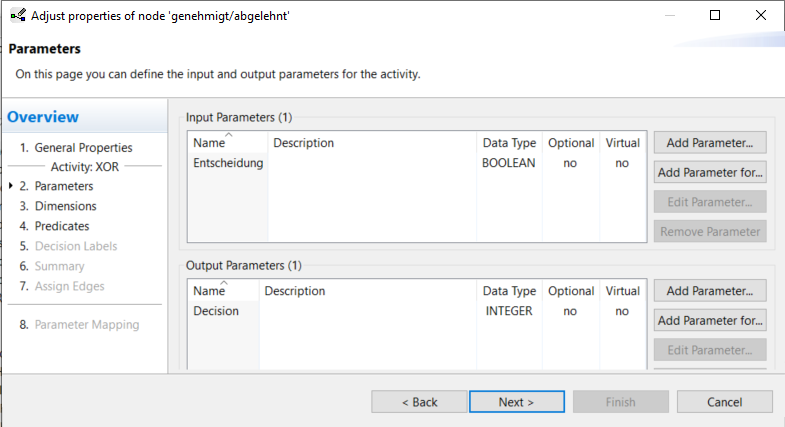The height and width of the screenshot is (427, 785).
Task: Select the Decision output parameter row
Action: [417, 311]
